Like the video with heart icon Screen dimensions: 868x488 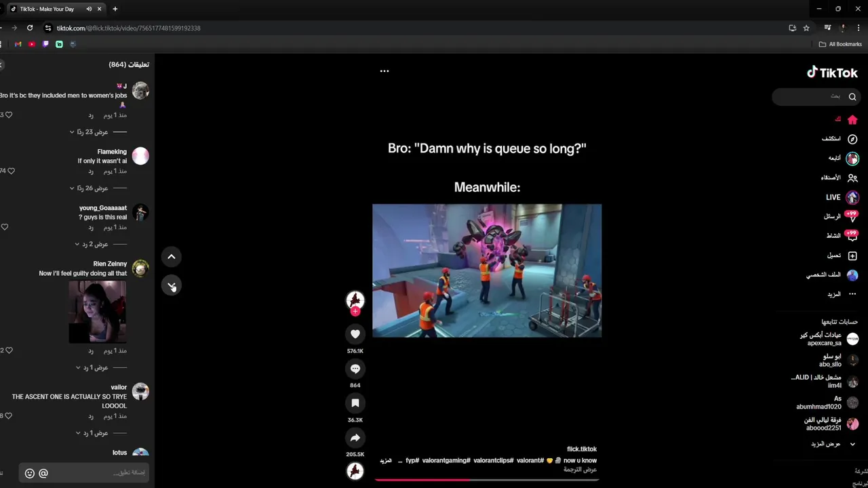point(355,333)
